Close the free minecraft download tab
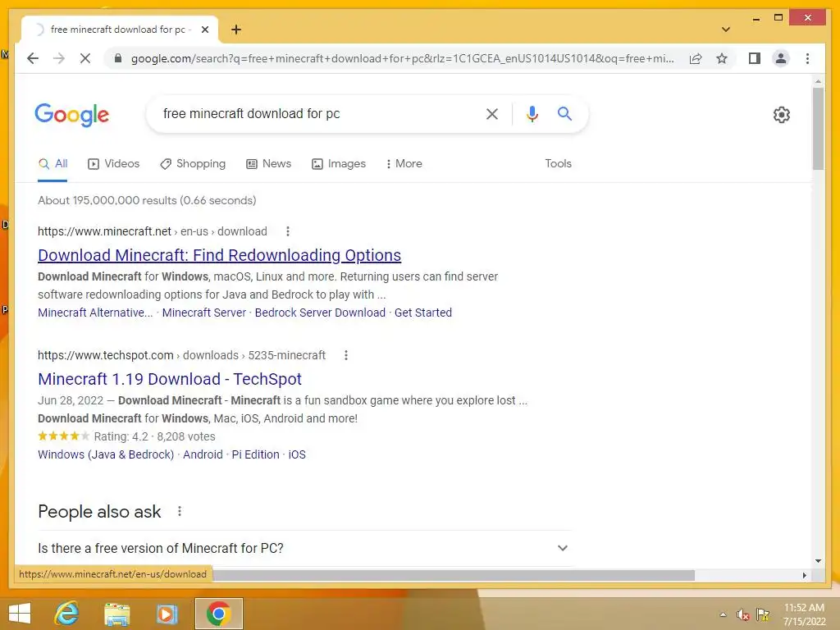 [x=204, y=30]
